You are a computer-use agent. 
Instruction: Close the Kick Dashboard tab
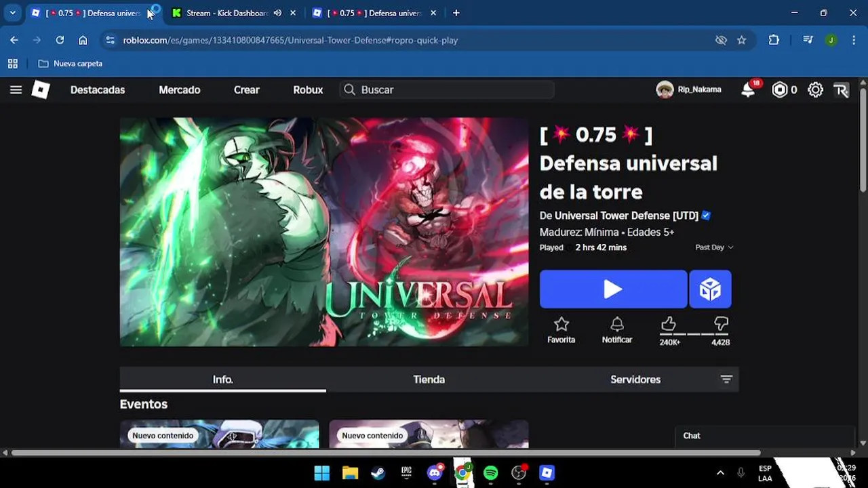[x=293, y=13]
